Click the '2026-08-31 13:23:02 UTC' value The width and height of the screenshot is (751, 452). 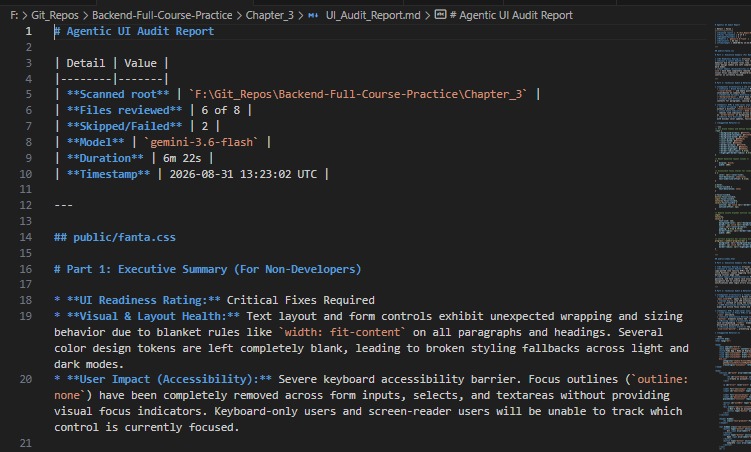[x=243, y=174]
